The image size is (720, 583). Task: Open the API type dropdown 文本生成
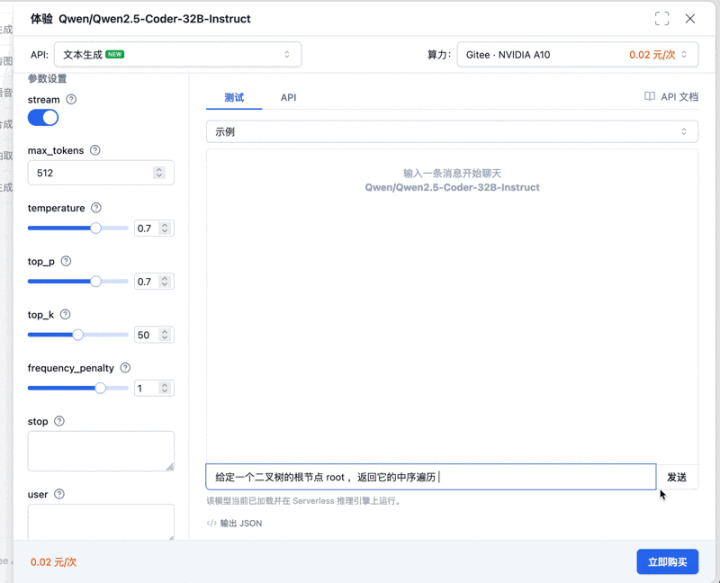point(178,55)
